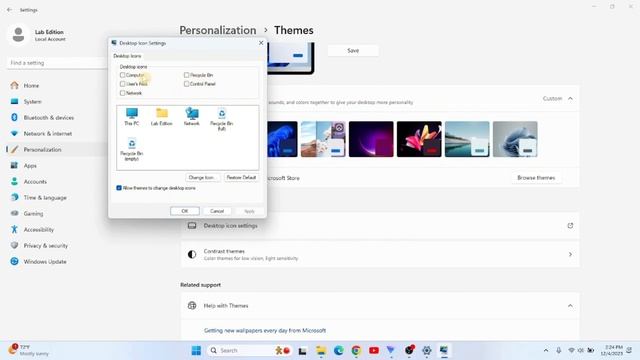Select the Recycle Bin (full) icon
Image resolution: width=640 pixels, height=360 pixels.
222,119
